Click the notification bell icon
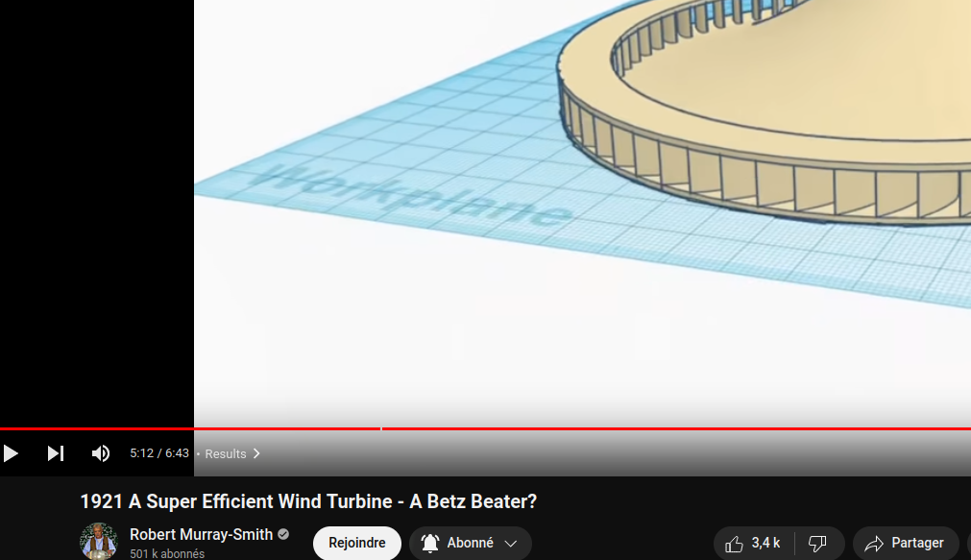Viewport: 971px width, 560px height. coord(430,543)
